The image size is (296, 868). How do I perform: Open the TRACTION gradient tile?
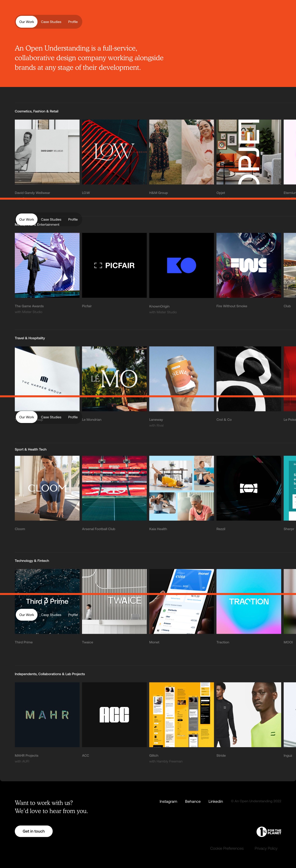tap(249, 601)
